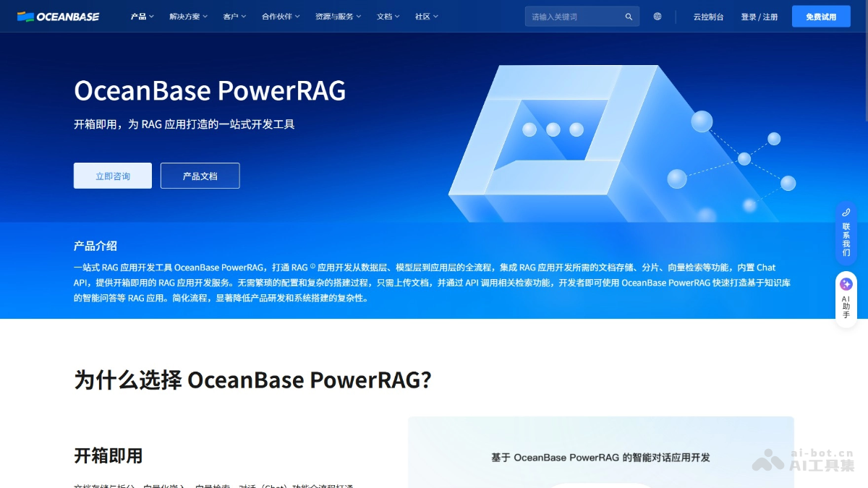
Task: Click the 登录 / 注册 link
Action: coord(758,16)
